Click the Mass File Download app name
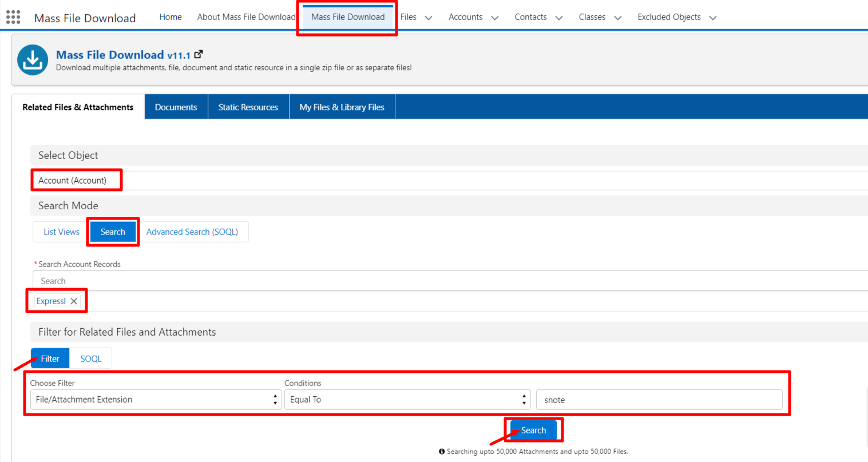Viewport: 868px width, 462px height. click(85, 18)
